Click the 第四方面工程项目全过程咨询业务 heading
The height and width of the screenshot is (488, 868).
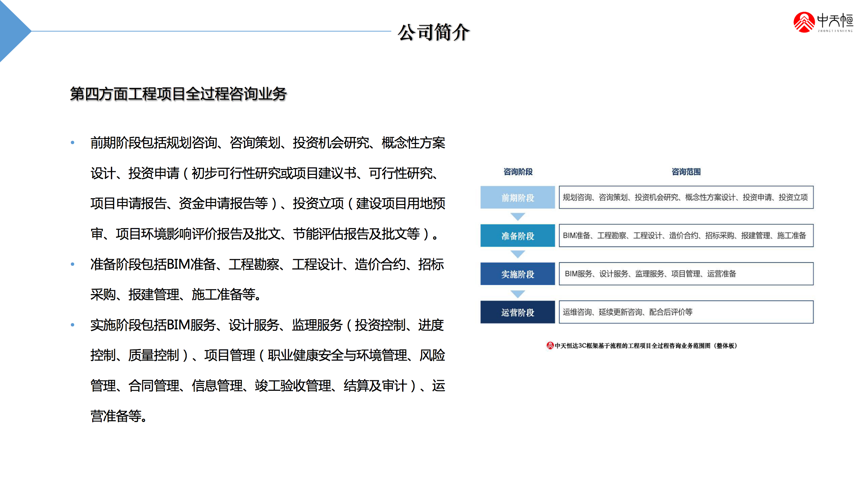click(178, 94)
